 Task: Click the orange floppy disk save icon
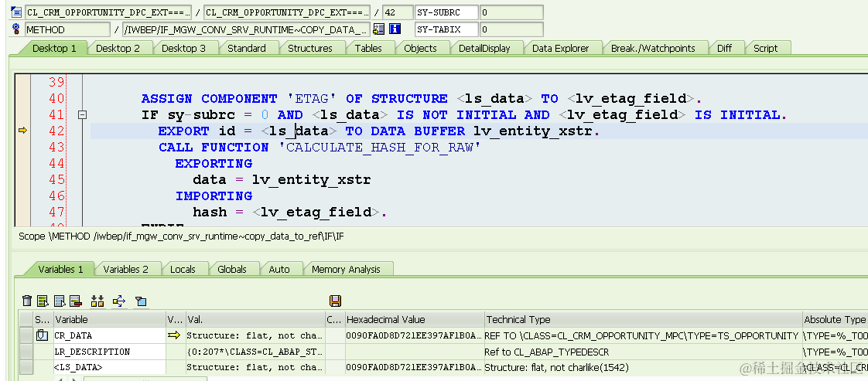tap(335, 301)
